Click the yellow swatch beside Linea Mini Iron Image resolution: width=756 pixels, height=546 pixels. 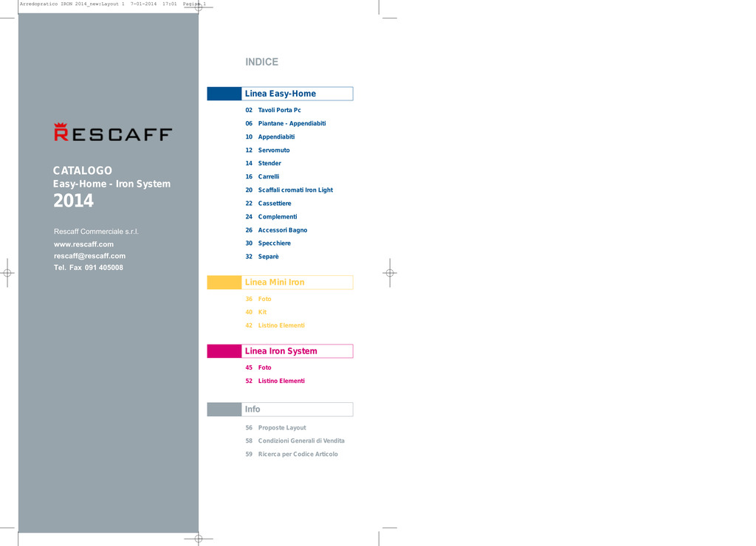click(224, 283)
